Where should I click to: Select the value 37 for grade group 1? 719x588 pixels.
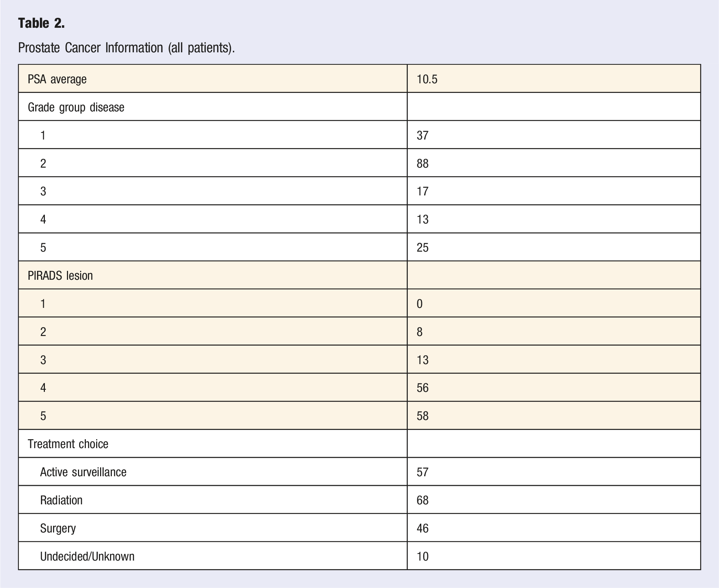422,135
